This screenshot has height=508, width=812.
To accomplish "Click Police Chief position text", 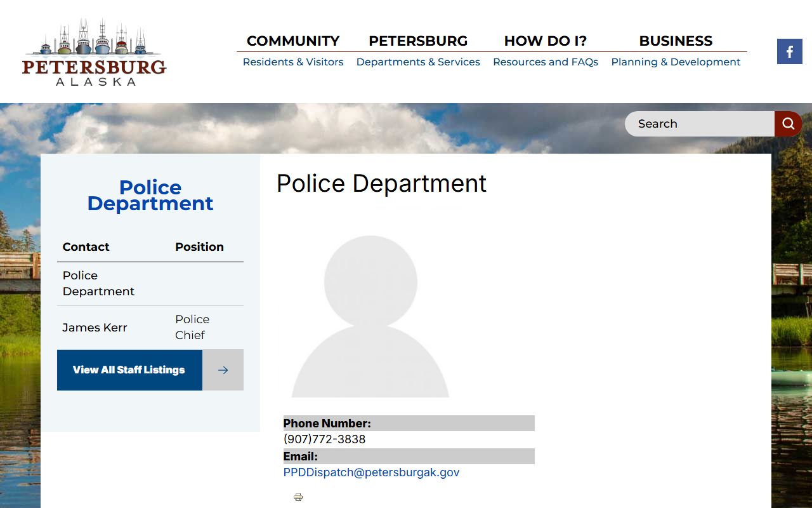I will coord(192,327).
